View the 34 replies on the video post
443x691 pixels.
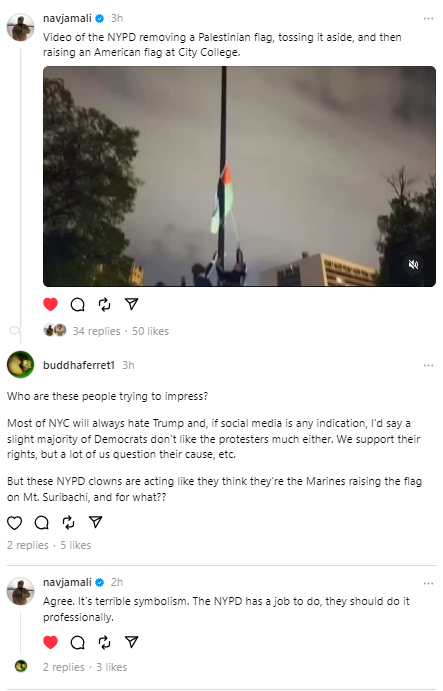tap(97, 331)
